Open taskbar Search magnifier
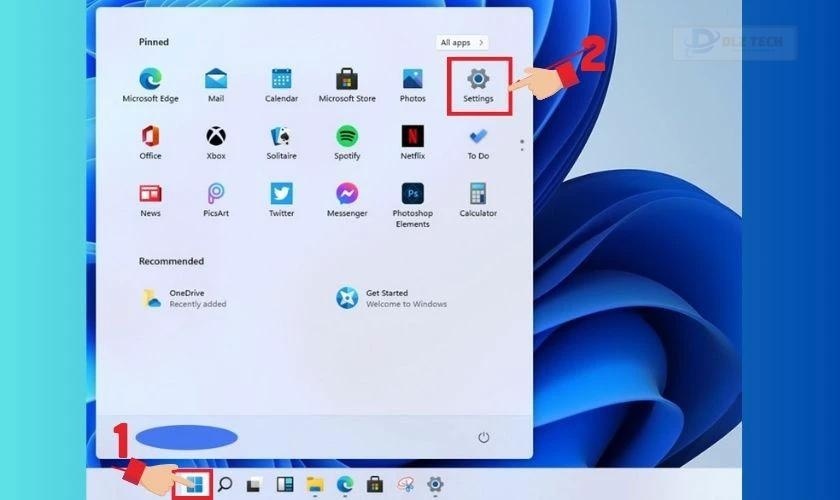This screenshot has height=500, width=840. tap(225, 484)
